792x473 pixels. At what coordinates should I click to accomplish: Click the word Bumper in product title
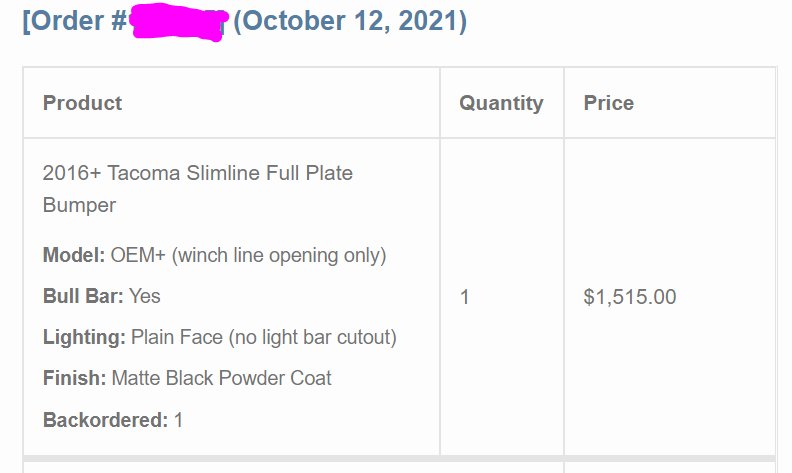tap(79, 205)
